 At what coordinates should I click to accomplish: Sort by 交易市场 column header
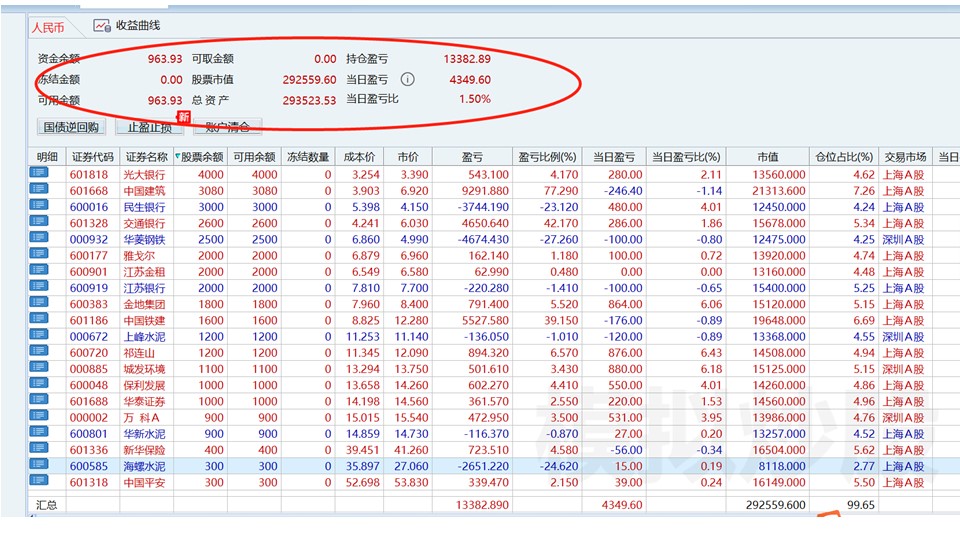[x=905, y=157]
